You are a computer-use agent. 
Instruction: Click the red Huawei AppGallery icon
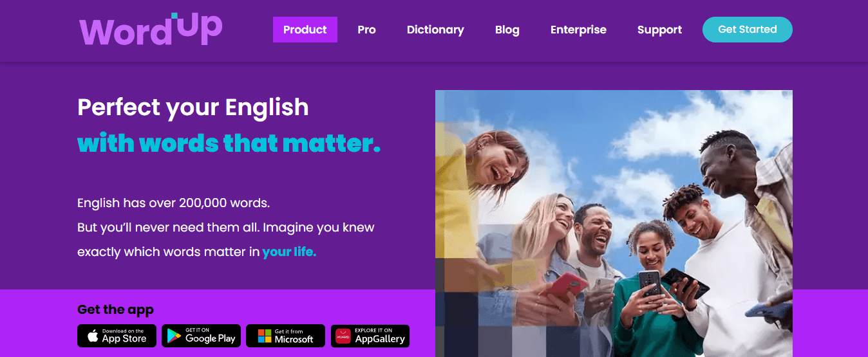click(x=343, y=336)
